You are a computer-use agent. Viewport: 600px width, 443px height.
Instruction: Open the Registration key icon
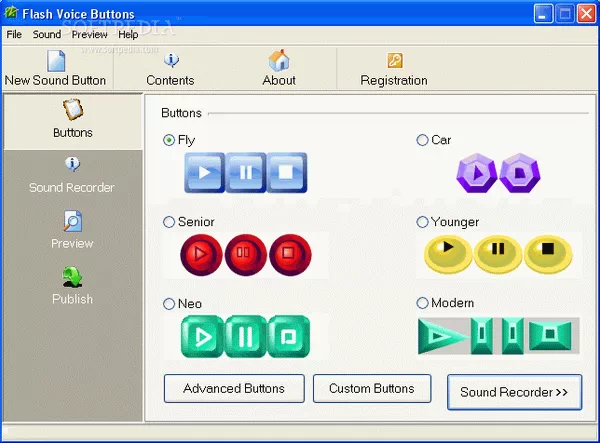tap(395, 60)
